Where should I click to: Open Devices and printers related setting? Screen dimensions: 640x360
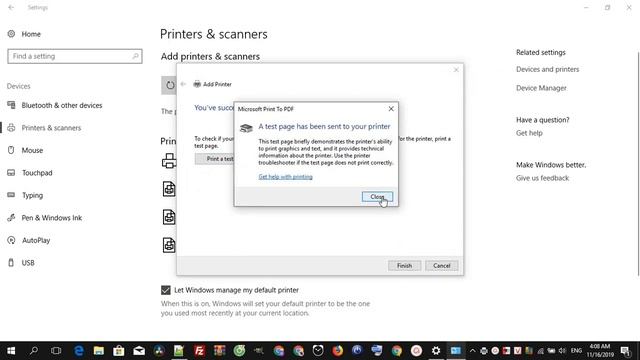click(547, 69)
